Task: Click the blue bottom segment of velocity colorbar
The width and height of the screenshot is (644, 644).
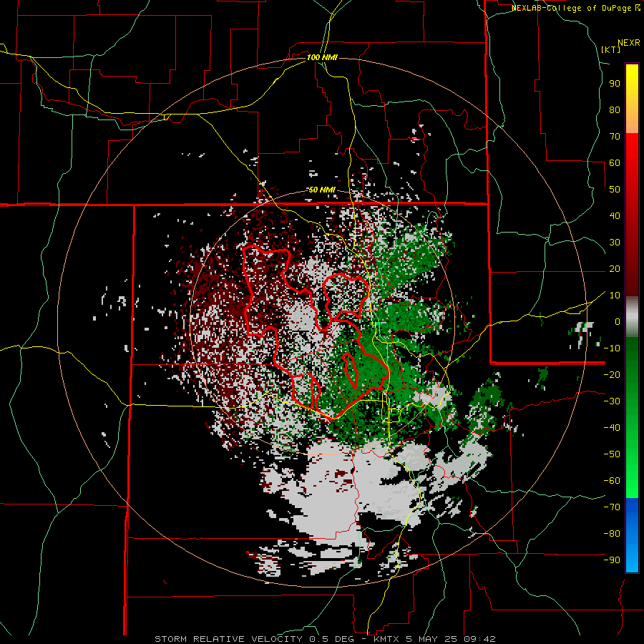Action: point(632,535)
